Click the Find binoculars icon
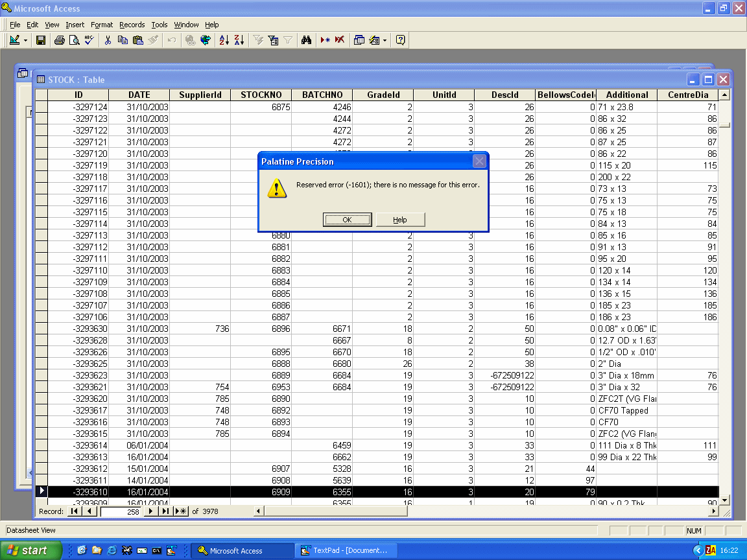This screenshot has height=560, width=747. click(306, 40)
